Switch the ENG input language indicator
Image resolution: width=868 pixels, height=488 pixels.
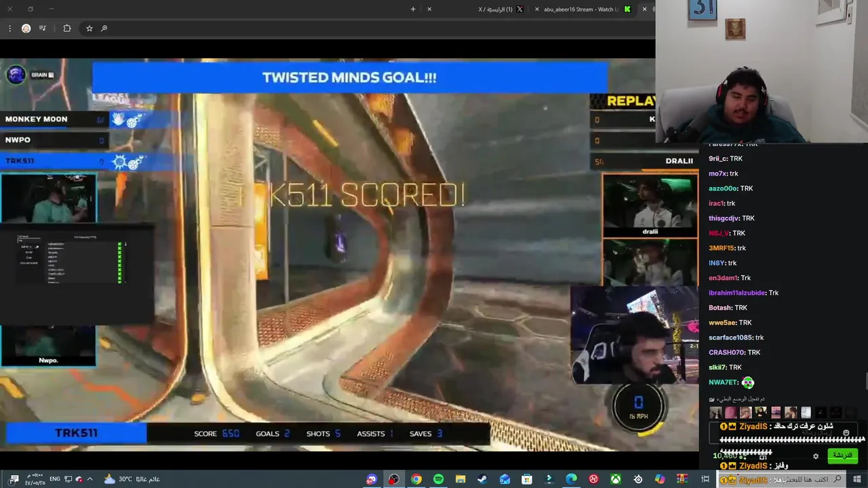(x=56, y=479)
